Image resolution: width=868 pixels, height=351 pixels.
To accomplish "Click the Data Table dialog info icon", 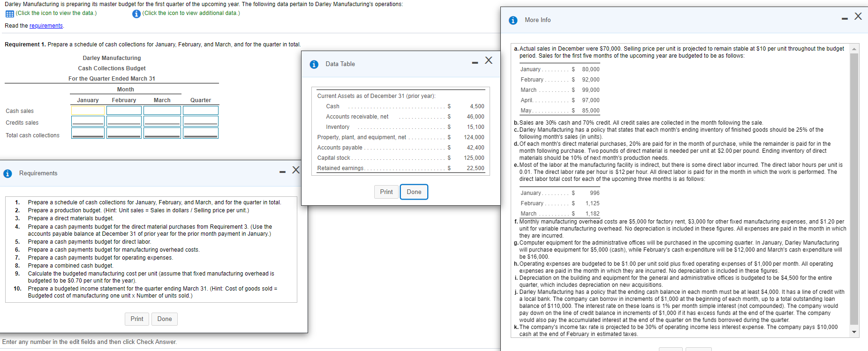I will point(314,64).
